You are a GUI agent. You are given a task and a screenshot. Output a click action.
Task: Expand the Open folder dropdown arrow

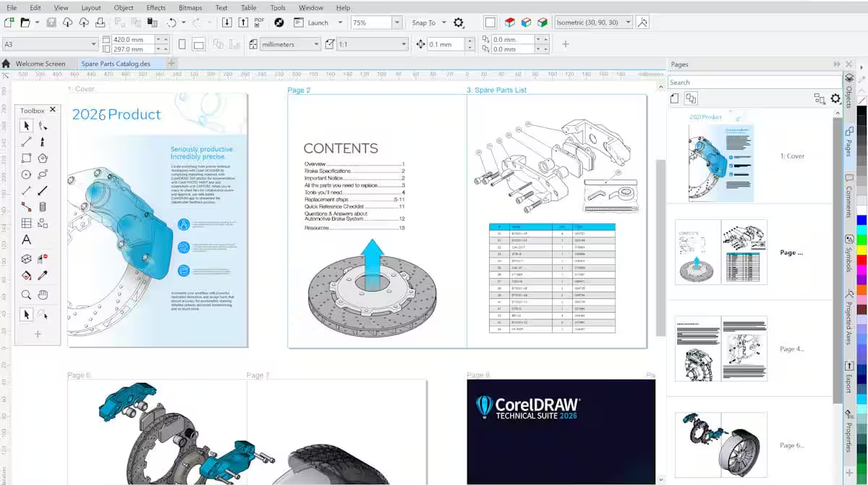(38, 22)
